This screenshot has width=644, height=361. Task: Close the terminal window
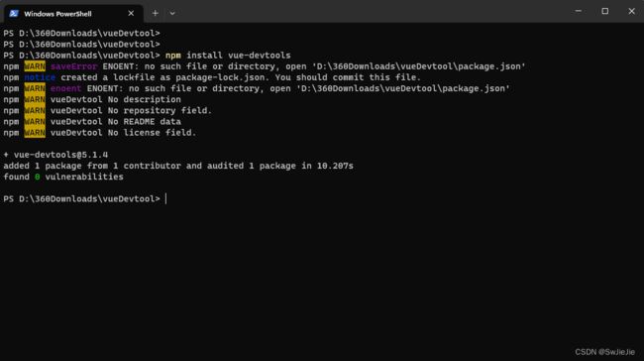coord(632,11)
